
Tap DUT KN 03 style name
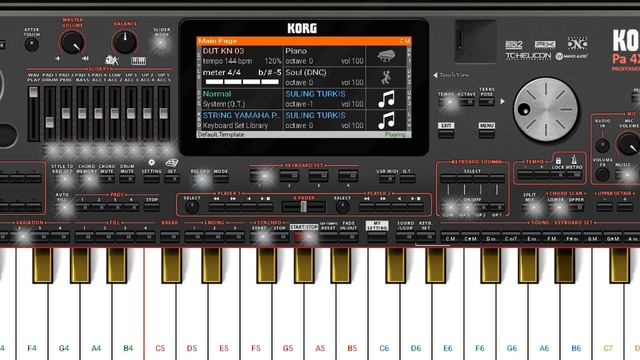[x=223, y=51]
